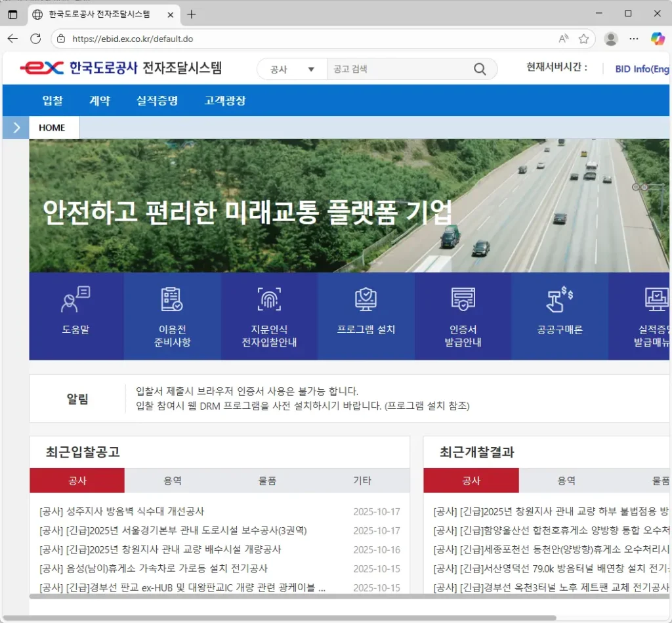Open the Copilot icon in Edge toolbar

click(x=657, y=39)
